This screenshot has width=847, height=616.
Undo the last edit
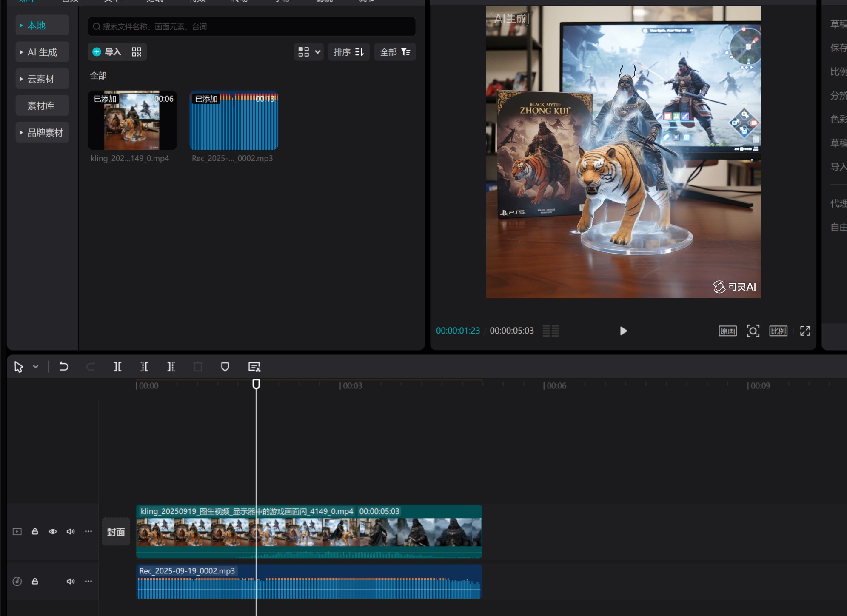point(64,367)
